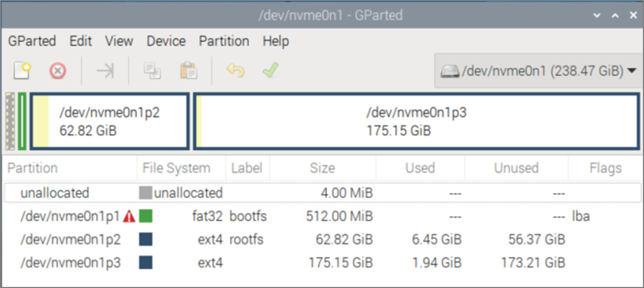
Task: Click the Resize/Move arrow toolbar icon
Action: (x=105, y=72)
